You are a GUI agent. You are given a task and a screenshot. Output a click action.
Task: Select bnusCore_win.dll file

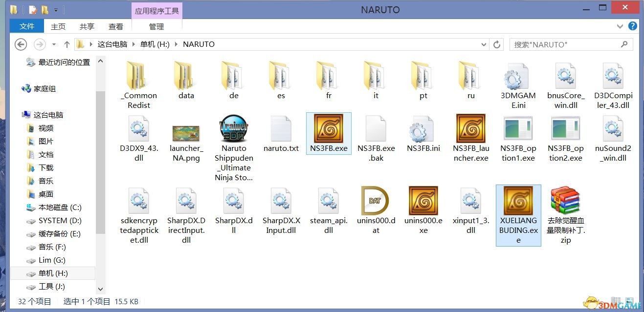pos(566,85)
